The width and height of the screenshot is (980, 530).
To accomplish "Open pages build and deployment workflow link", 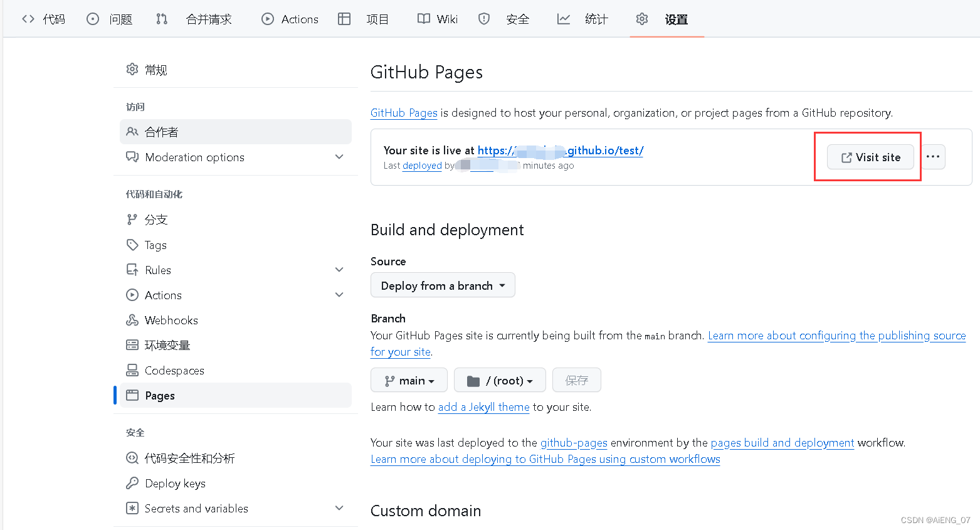I will [782, 443].
